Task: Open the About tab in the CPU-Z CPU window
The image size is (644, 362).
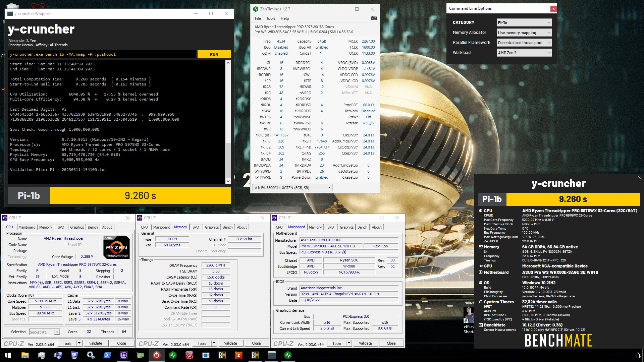Action: tap(107, 227)
